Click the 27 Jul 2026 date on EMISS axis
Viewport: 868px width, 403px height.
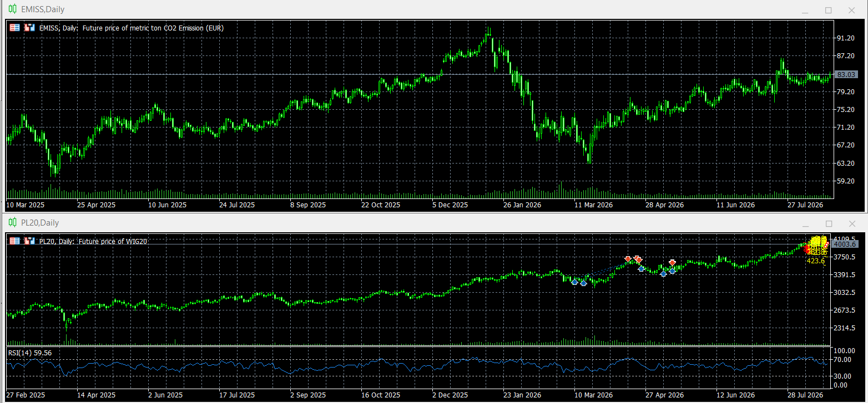(x=806, y=205)
